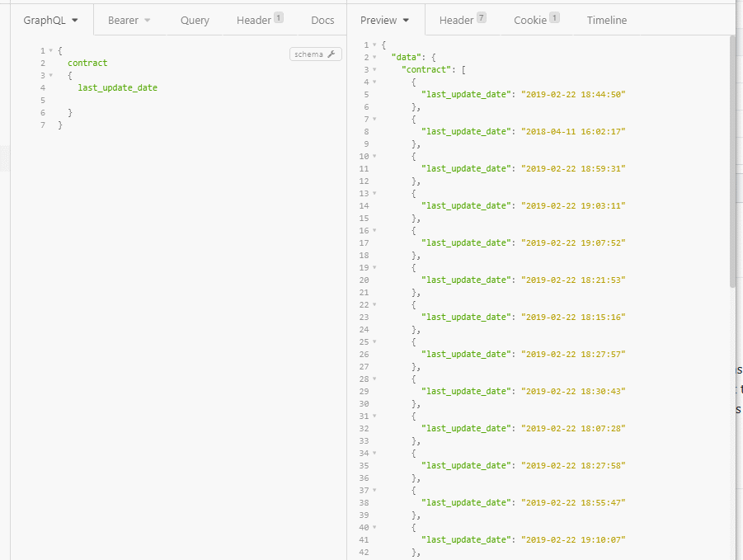View the Timeline tab

(606, 20)
